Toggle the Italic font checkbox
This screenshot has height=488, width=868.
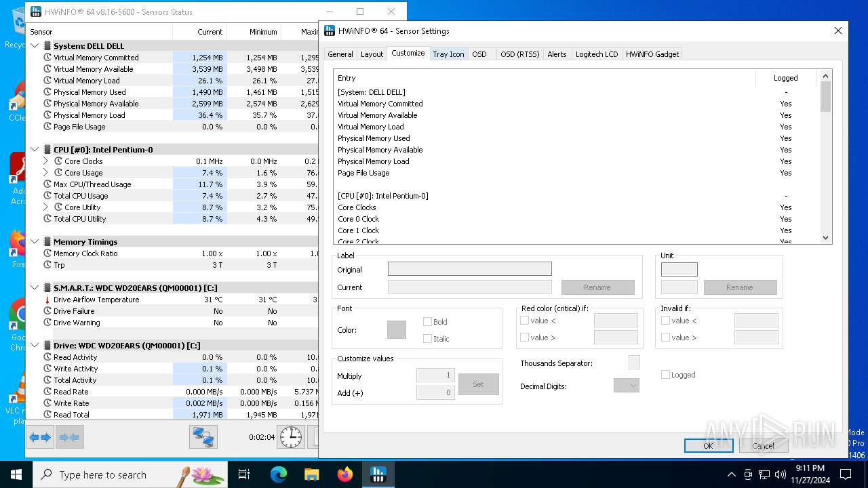427,338
